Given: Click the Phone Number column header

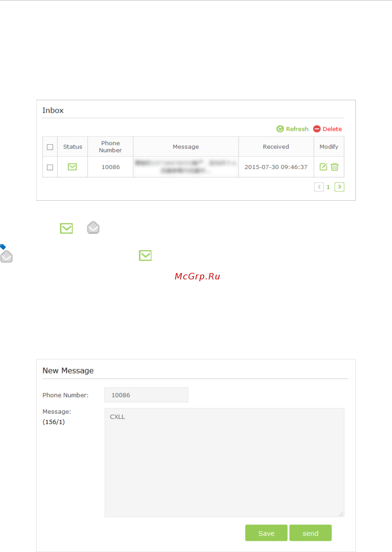Looking at the screenshot, I should (x=111, y=147).
